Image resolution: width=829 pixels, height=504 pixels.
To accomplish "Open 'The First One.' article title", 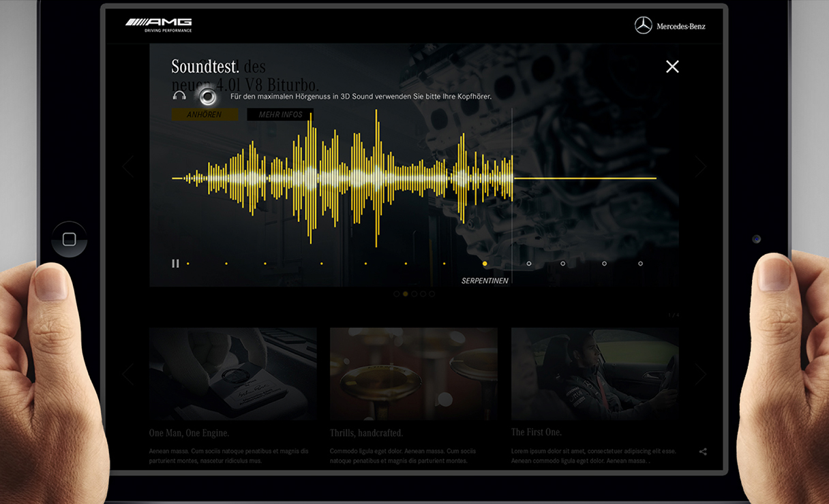I will pos(537,432).
